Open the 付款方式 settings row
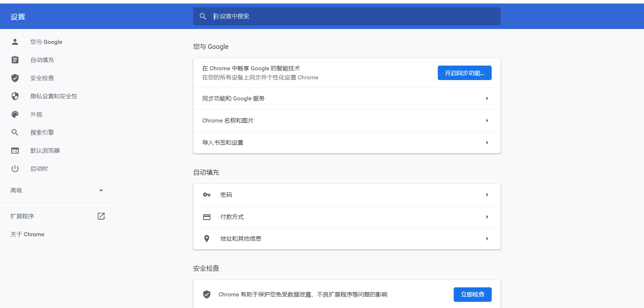The height and width of the screenshot is (308, 644). 347,217
